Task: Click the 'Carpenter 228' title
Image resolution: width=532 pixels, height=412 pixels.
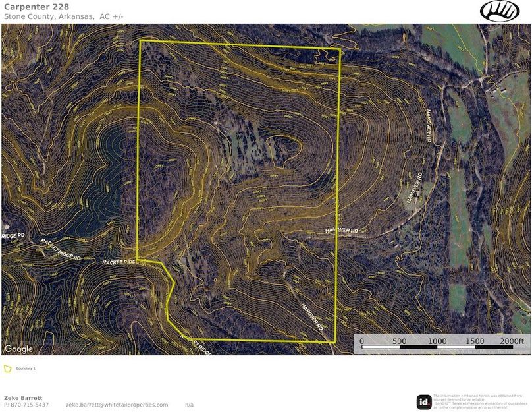Action: coord(37,7)
